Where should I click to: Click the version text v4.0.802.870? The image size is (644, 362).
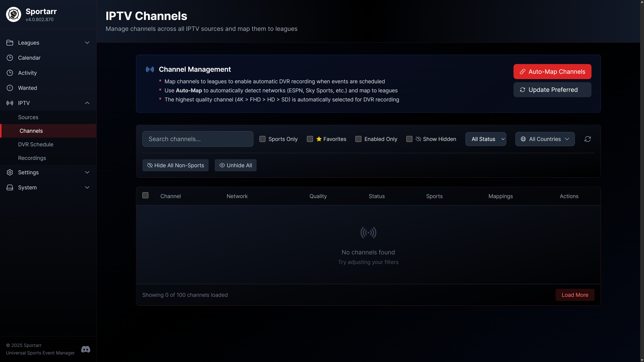pyautogui.click(x=40, y=19)
